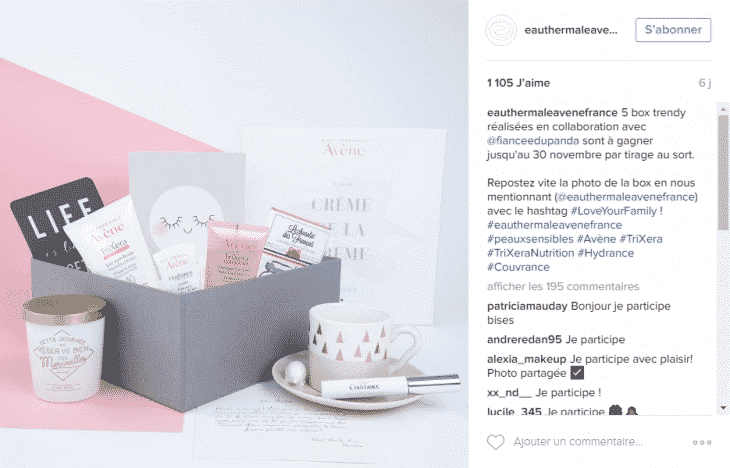Open the #LoveYourFamily hashtag
730x468 pixels.
pos(614,211)
